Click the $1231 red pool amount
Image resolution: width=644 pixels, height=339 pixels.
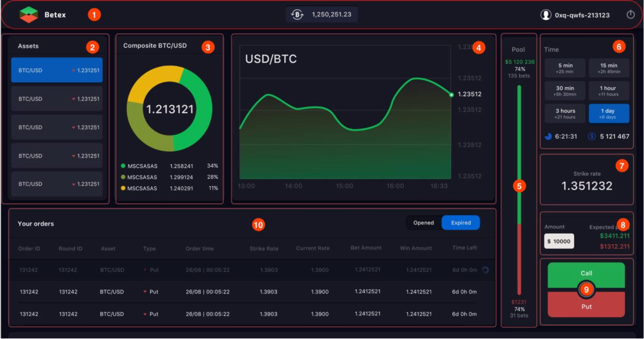(519, 302)
